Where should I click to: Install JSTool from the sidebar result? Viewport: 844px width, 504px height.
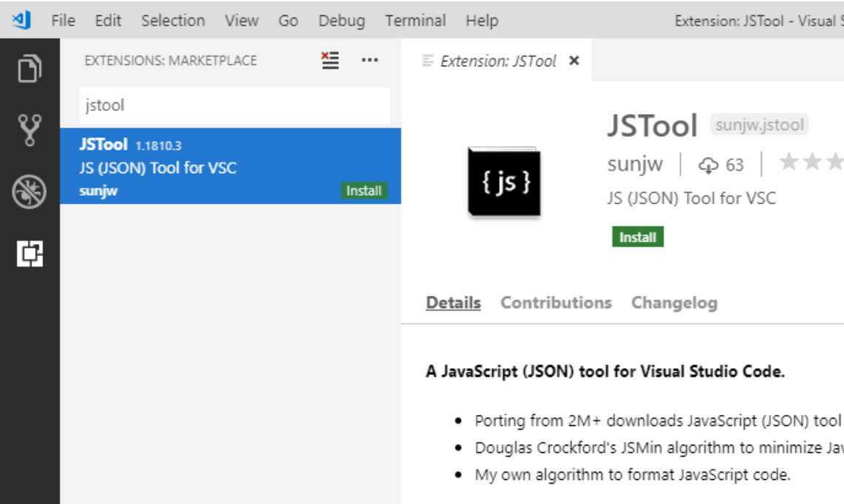(x=365, y=191)
